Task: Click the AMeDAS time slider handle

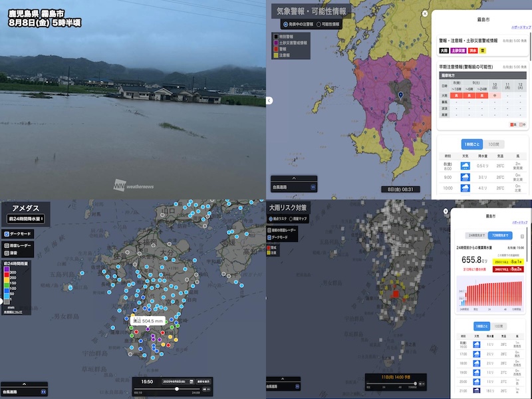Action: 177,389
